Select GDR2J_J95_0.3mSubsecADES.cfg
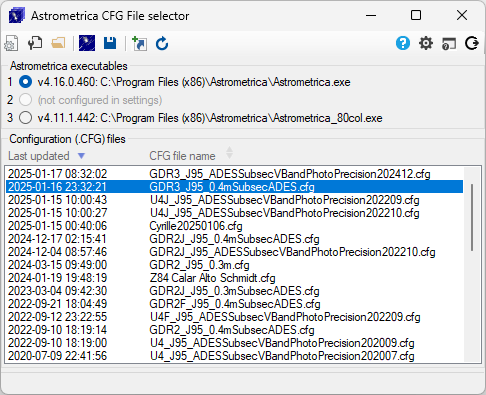Screen dimensions: 486x395 (234, 291)
